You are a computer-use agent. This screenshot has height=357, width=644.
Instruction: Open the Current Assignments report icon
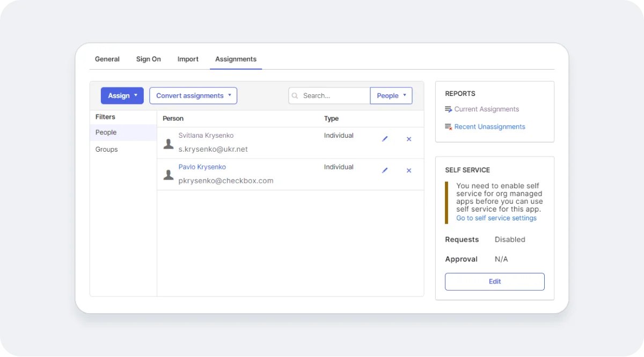[448, 109]
